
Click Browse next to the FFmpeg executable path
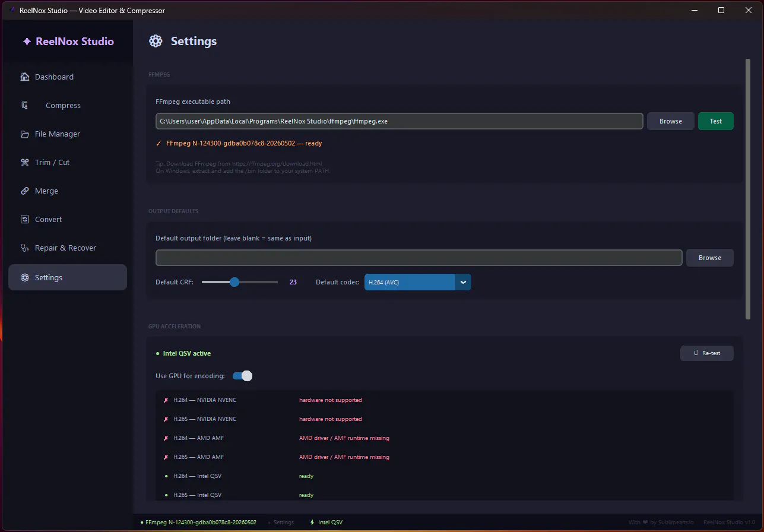[x=670, y=121]
